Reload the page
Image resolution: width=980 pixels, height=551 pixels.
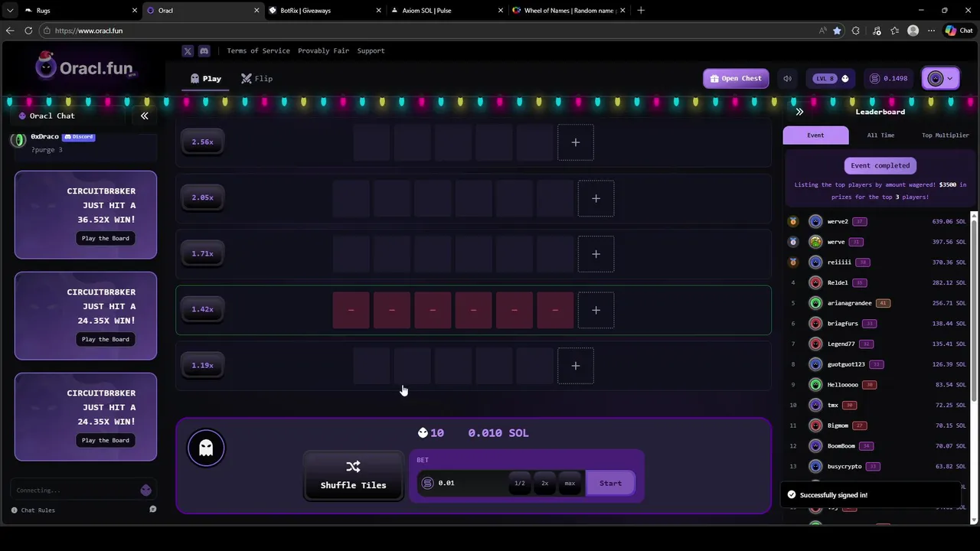pyautogui.click(x=28, y=31)
